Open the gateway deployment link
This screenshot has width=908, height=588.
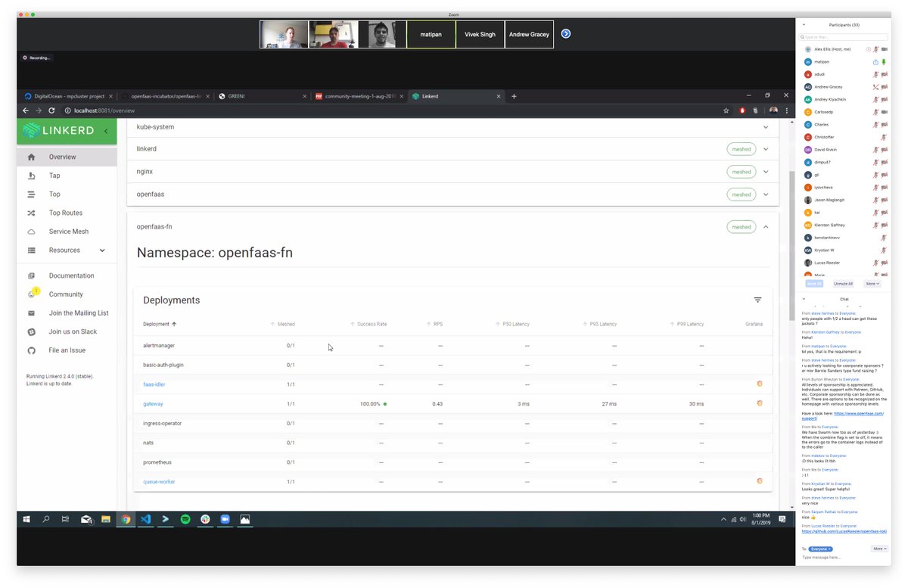pyautogui.click(x=154, y=404)
